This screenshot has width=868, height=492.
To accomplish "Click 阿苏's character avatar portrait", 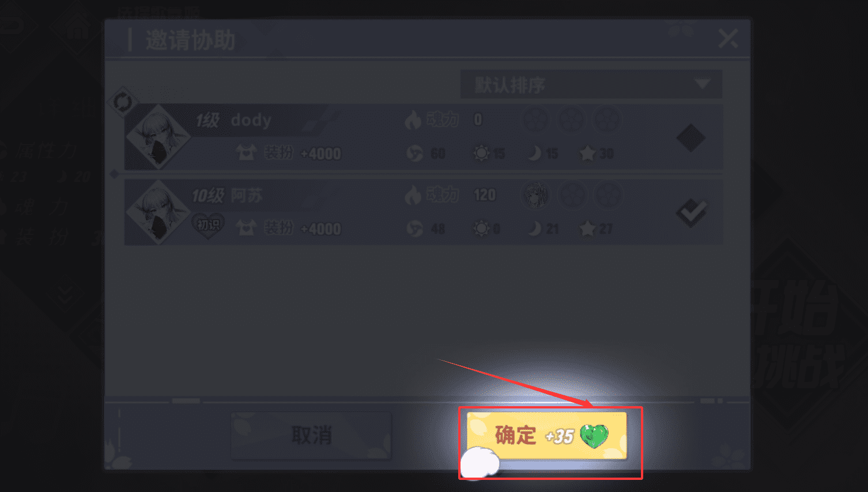I will pyautogui.click(x=158, y=212).
